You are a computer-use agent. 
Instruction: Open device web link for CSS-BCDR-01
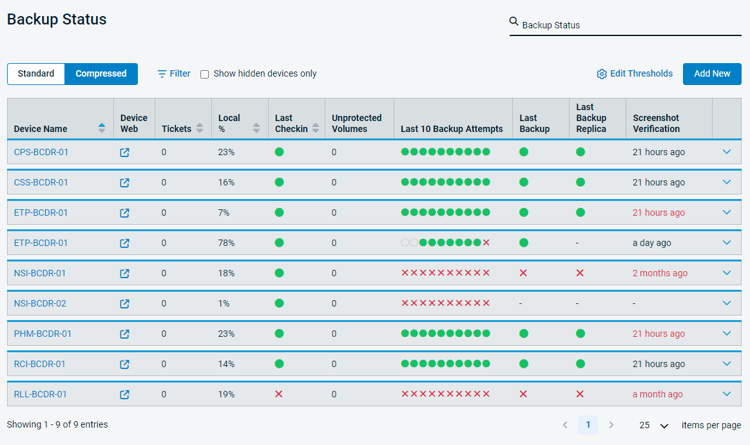click(124, 183)
